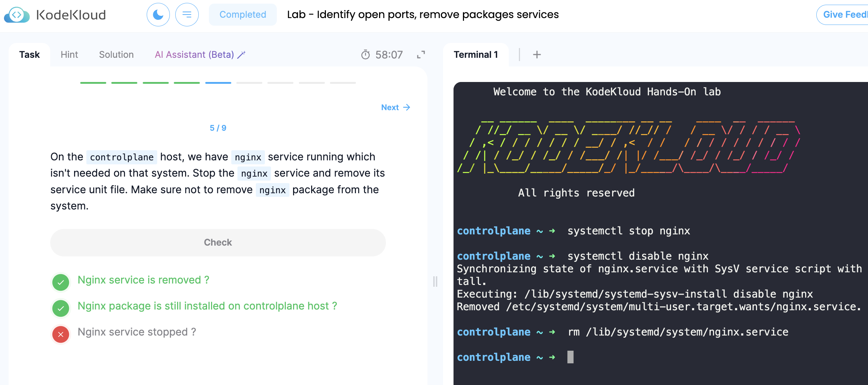This screenshot has height=385, width=868.
Task: Open the hamburger menu icon
Action: 187,15
